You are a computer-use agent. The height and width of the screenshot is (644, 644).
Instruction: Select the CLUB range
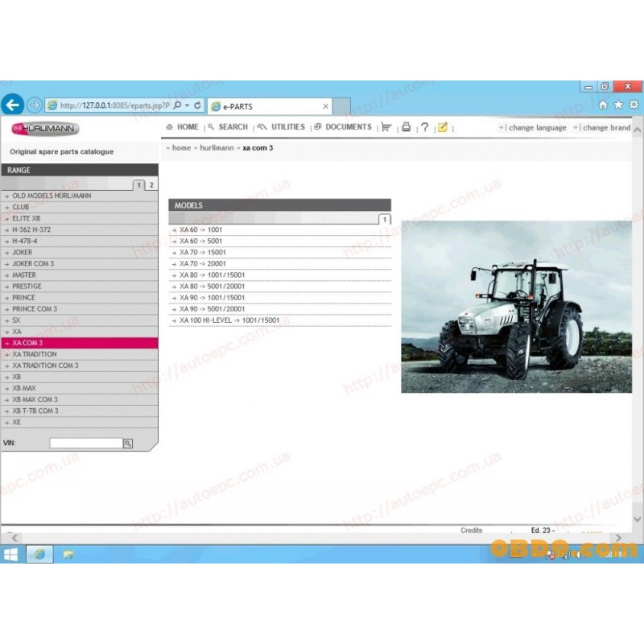click(x=80, y=207)
